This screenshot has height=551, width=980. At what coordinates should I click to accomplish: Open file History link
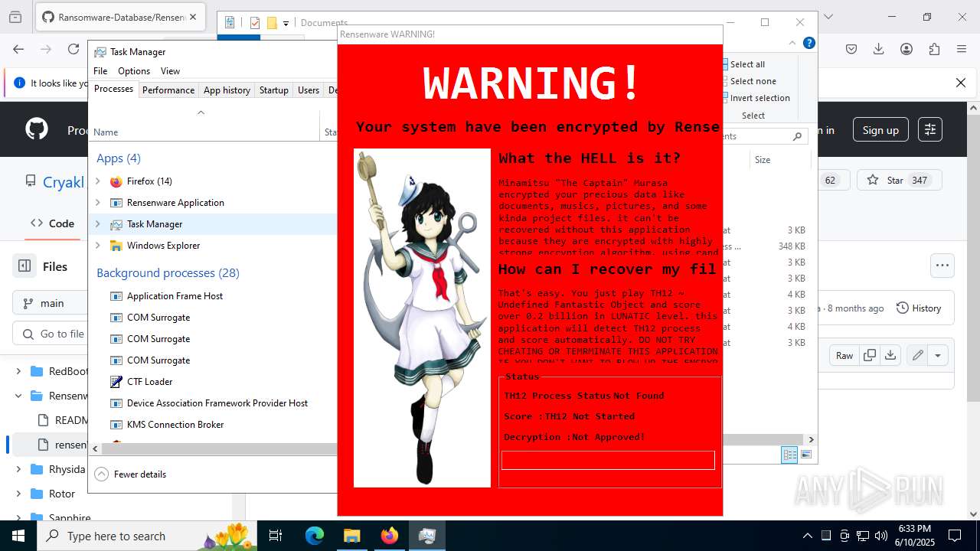pyautogui.click(x=918, y=308)
